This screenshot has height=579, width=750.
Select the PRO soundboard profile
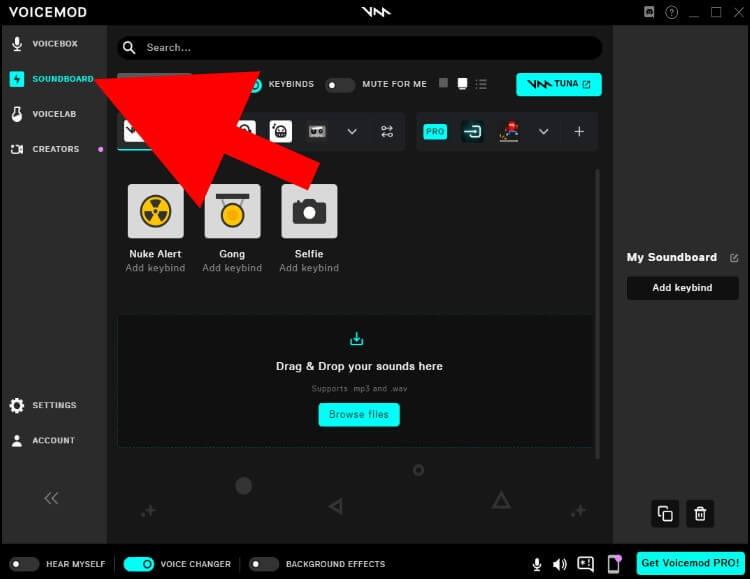(x=435, y=132)
